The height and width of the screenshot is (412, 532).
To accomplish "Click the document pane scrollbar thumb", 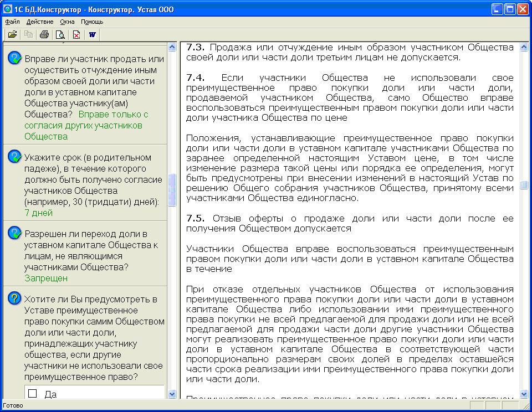I will [x=524, y=185].
